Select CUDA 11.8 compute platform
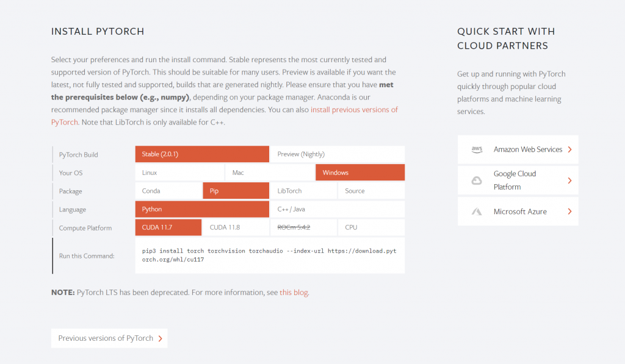The image size is (625, 364). (x=236, y=227)
